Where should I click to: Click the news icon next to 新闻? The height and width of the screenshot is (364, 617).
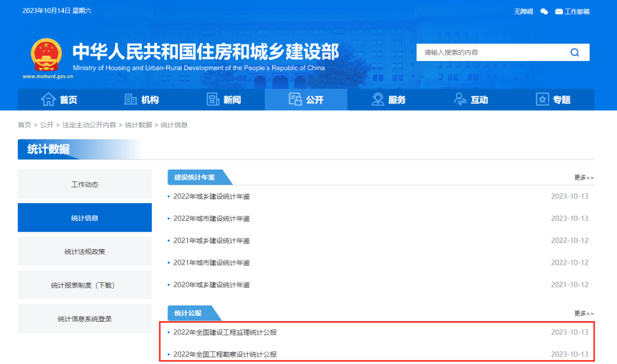pyautogui.click(x=212, y=99)
